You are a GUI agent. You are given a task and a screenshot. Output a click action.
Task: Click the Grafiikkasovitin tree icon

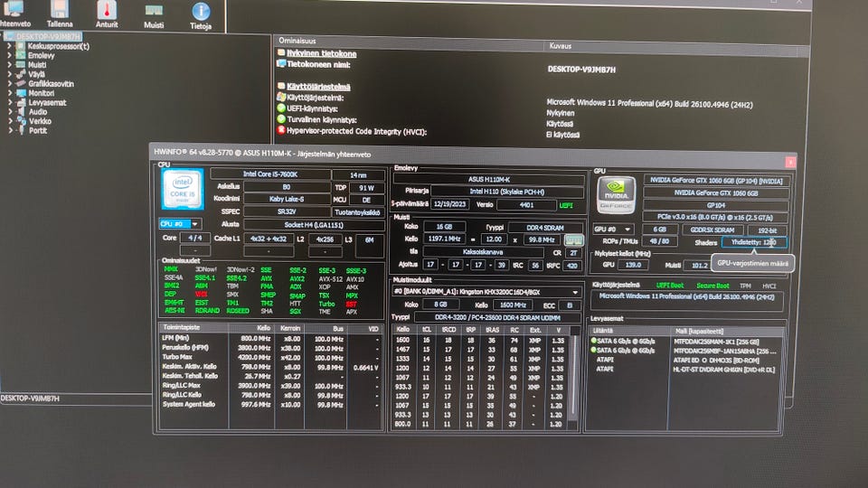coord(21,83)
